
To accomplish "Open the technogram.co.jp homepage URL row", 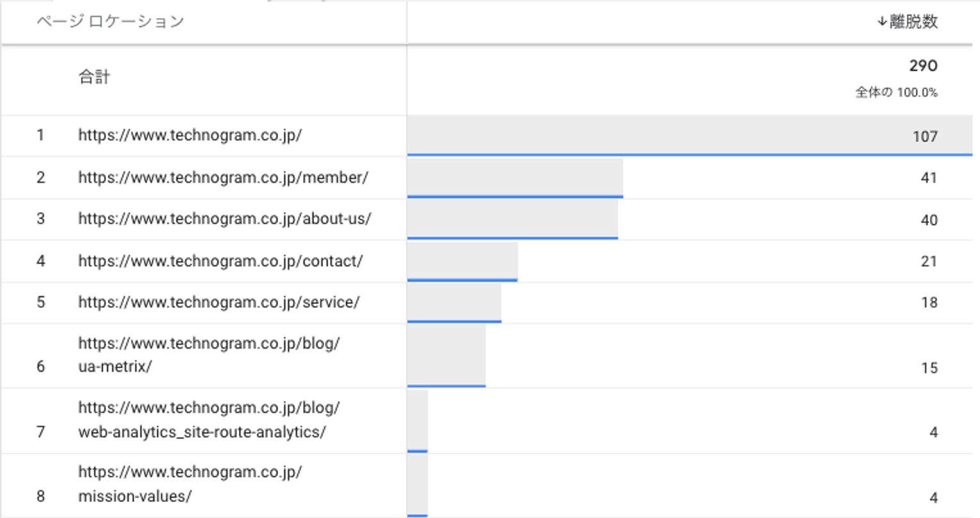I will pyautogui.click(x=190, y=135).
